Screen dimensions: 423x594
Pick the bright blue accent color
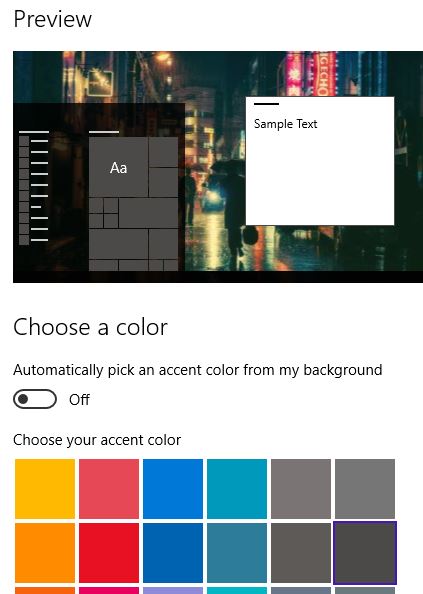pos(173,489)
